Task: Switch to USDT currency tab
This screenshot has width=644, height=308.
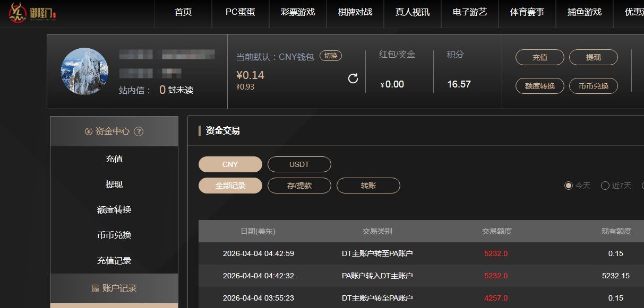Action: click(299, 164)
